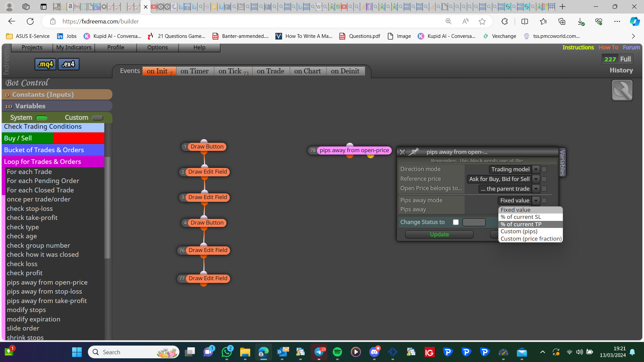Expand the Variables section

[x=57, y=106]
